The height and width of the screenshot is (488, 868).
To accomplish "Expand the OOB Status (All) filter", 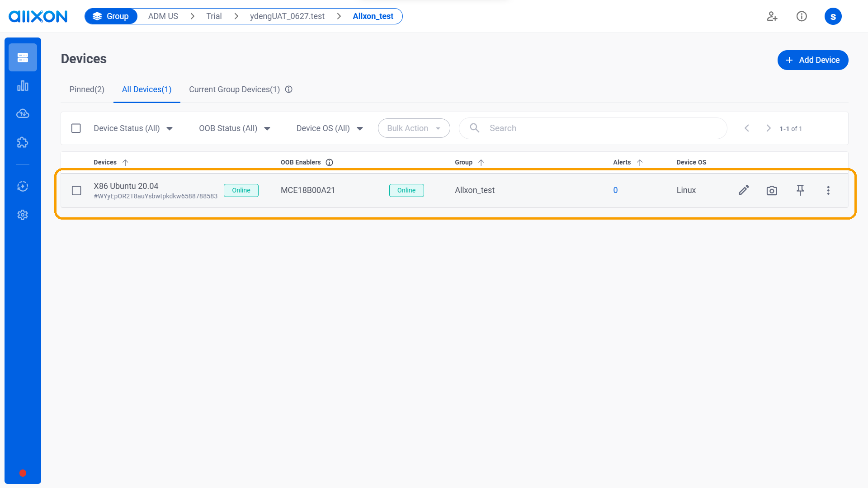I will pos(234,128).
